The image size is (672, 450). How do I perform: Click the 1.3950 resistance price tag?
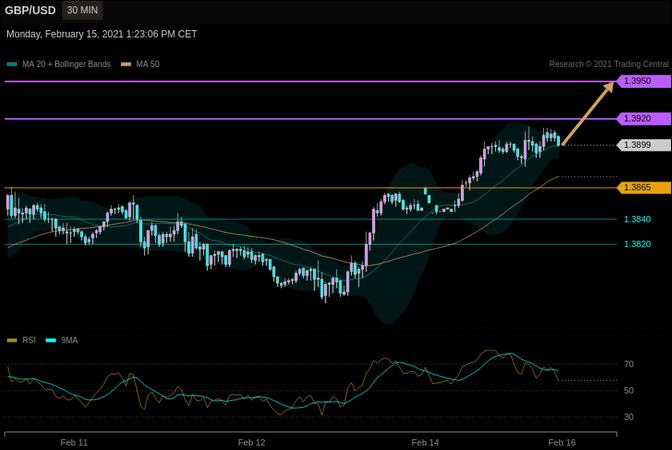point(644,81)
